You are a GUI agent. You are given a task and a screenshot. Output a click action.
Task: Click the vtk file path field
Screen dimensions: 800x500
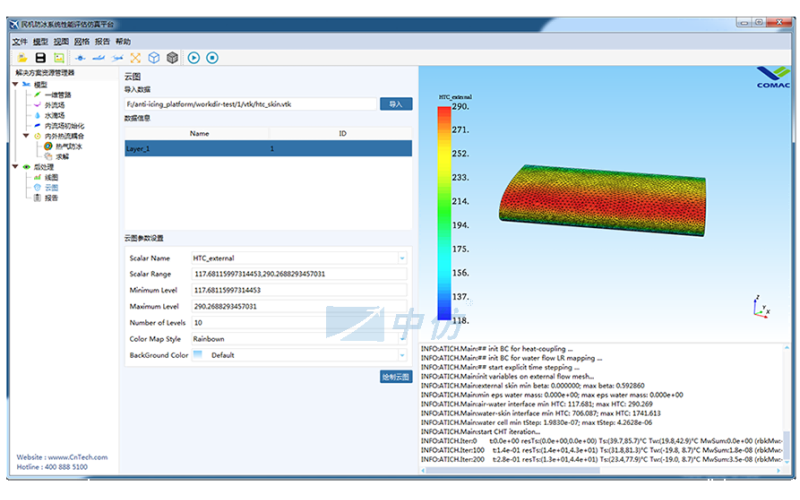[x=251, y=104]
